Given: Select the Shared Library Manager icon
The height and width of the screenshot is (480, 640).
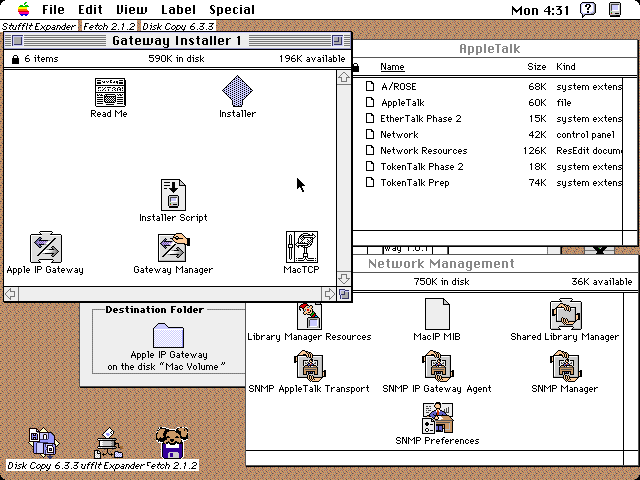Looking at the screenshot, I should tap(565, 314).
